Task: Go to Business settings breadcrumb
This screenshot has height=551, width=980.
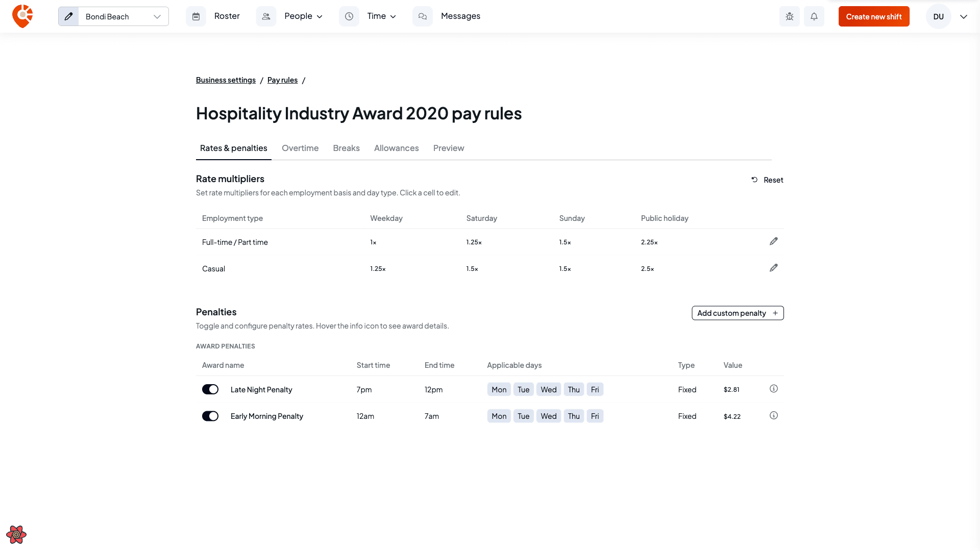Action: tap(226, 80)
